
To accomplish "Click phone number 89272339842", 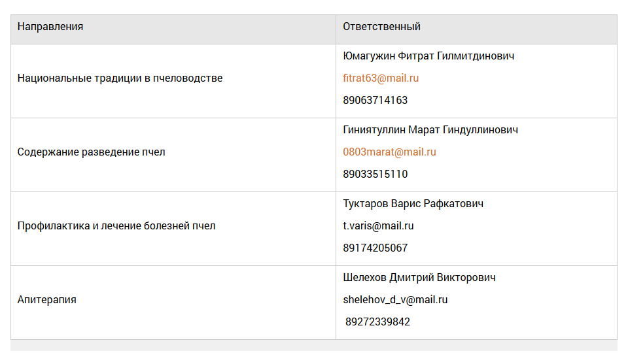I will [377, 322].
